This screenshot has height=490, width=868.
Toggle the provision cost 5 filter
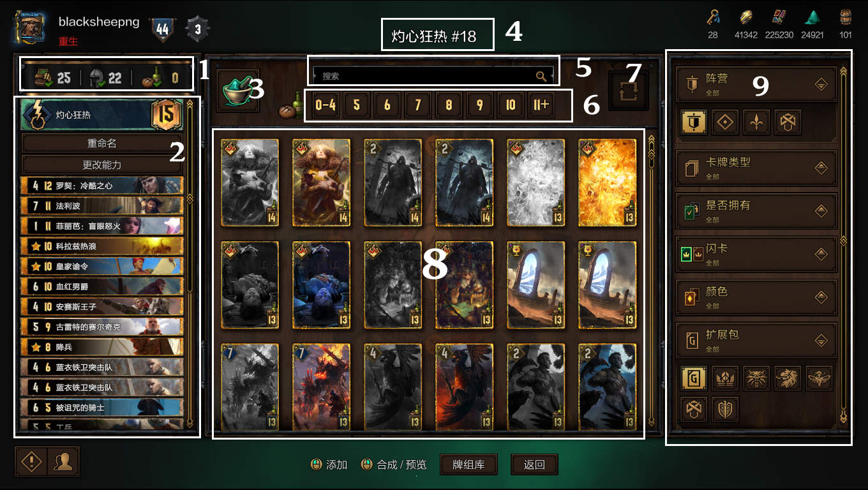pos(357,105)
